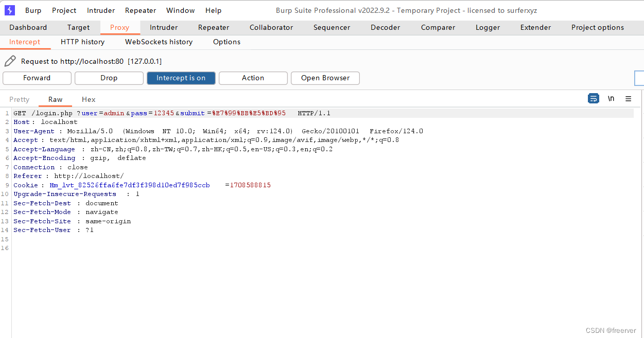Toggle show non-printable characters \n icon
The image size is (644, 338).
tap(611, 98)
